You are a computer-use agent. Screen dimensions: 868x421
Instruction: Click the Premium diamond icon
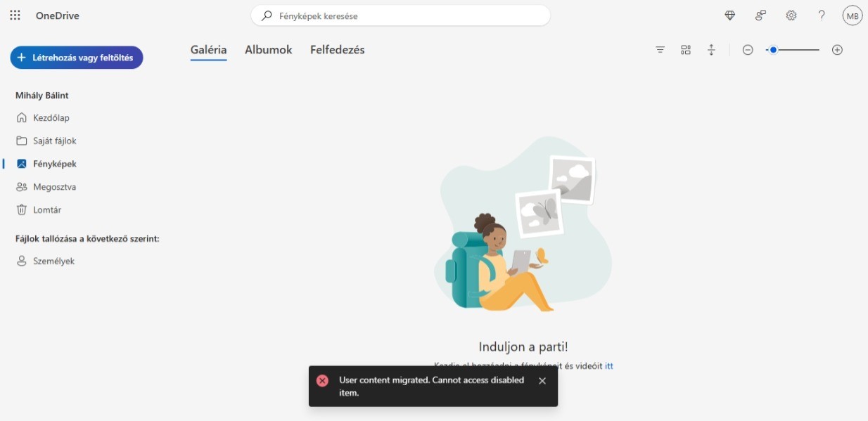pyautogui.click(x=729, y=15)
